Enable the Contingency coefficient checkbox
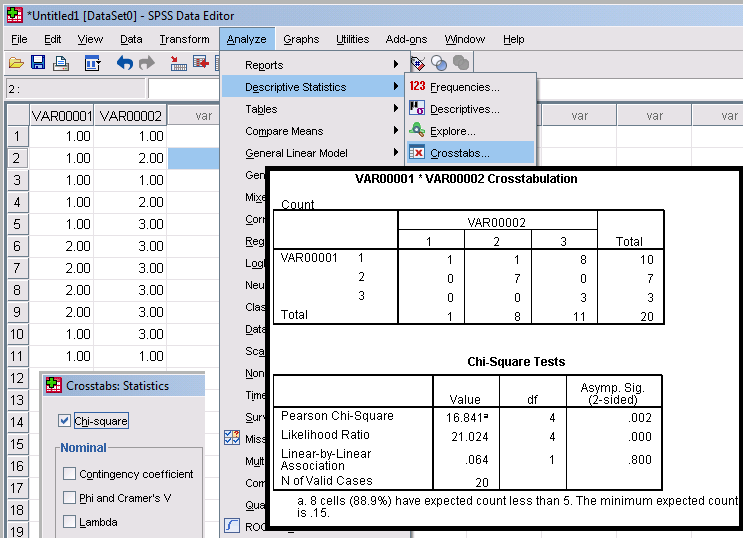This screenshot has width=743, height=538. point(69,473)
